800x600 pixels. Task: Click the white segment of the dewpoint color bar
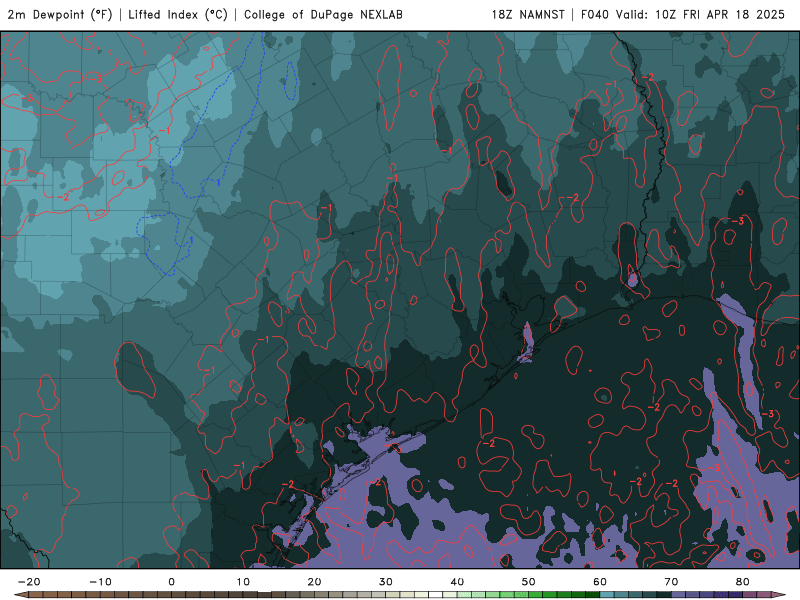click(436, 594)
